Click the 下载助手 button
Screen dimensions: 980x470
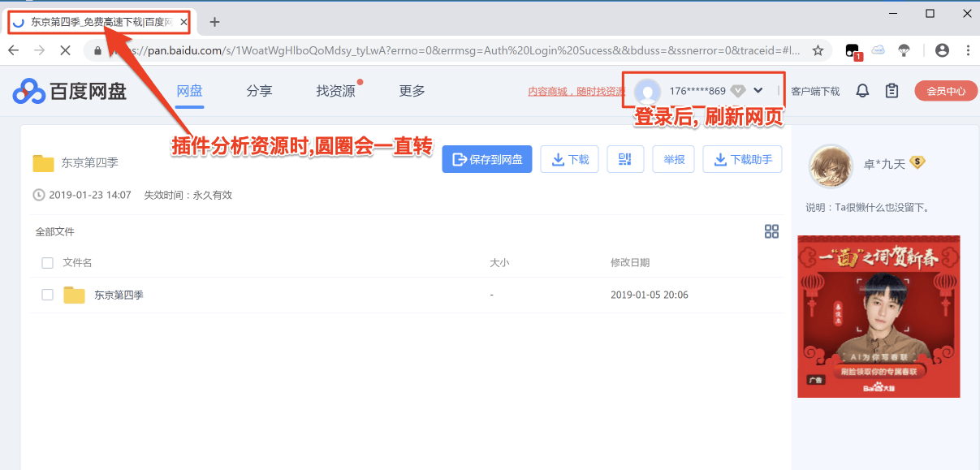(x=742, y=159)
